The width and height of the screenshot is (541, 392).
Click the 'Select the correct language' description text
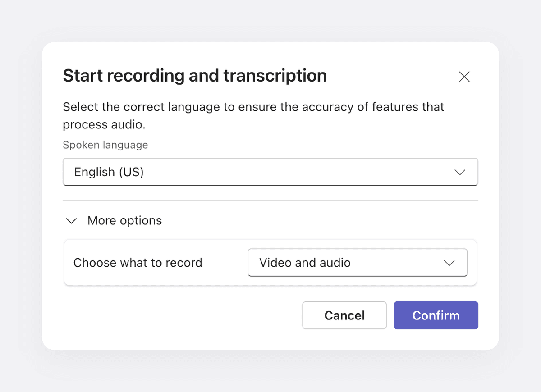point(253,116)
